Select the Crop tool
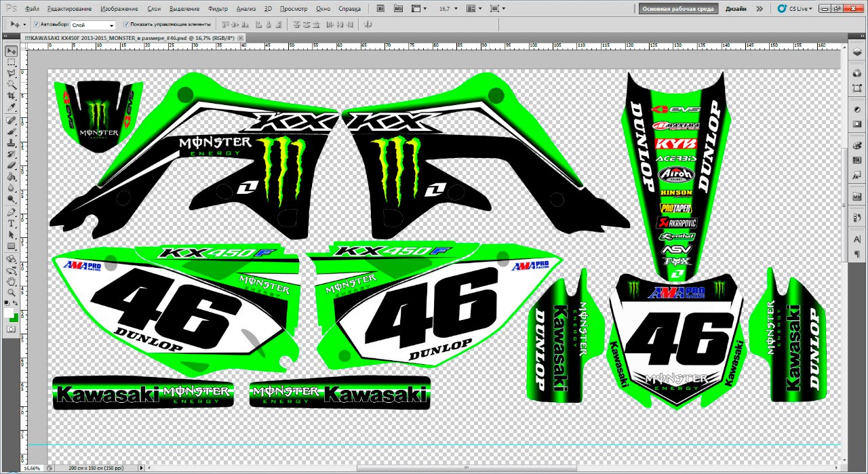The height and width of the screenshot is (474, 868). tap(12, 96)
